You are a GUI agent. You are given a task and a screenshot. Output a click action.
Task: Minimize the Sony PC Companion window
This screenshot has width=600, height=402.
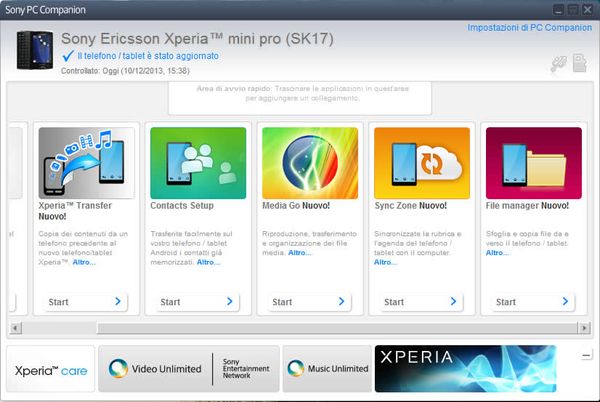click(558, 10)
